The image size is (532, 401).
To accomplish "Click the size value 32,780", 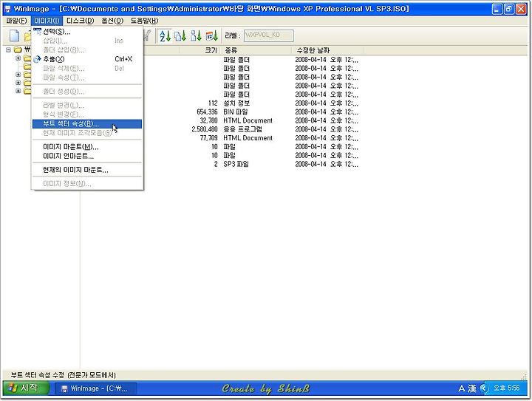I will click(x=208, y=120).
